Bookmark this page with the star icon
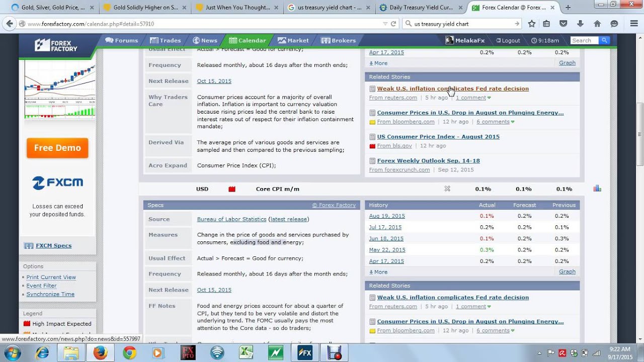 pos(532,24)
